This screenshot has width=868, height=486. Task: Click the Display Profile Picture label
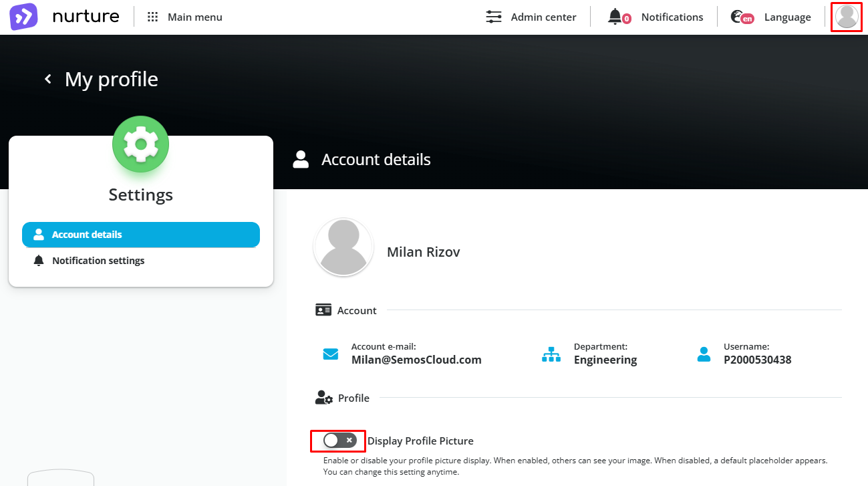click(420, 441)
